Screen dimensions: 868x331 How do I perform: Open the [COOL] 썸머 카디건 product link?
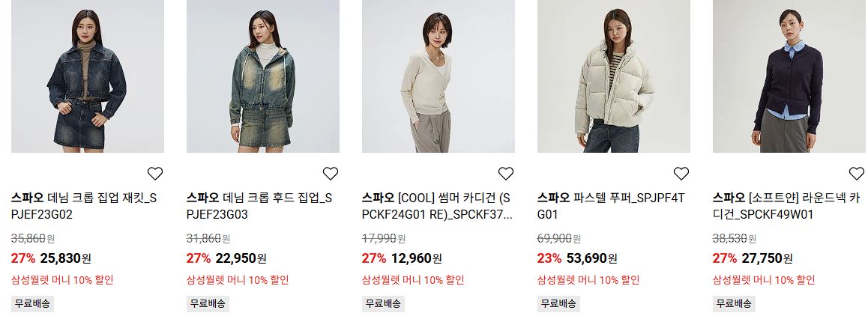437,206
